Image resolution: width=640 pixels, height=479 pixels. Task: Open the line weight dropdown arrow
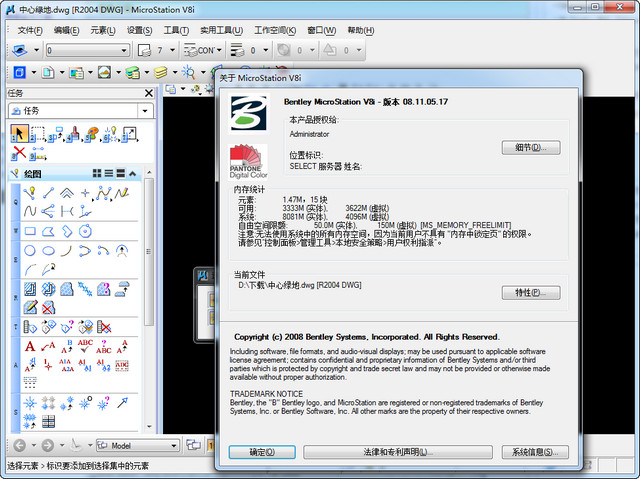coord(266,50)
